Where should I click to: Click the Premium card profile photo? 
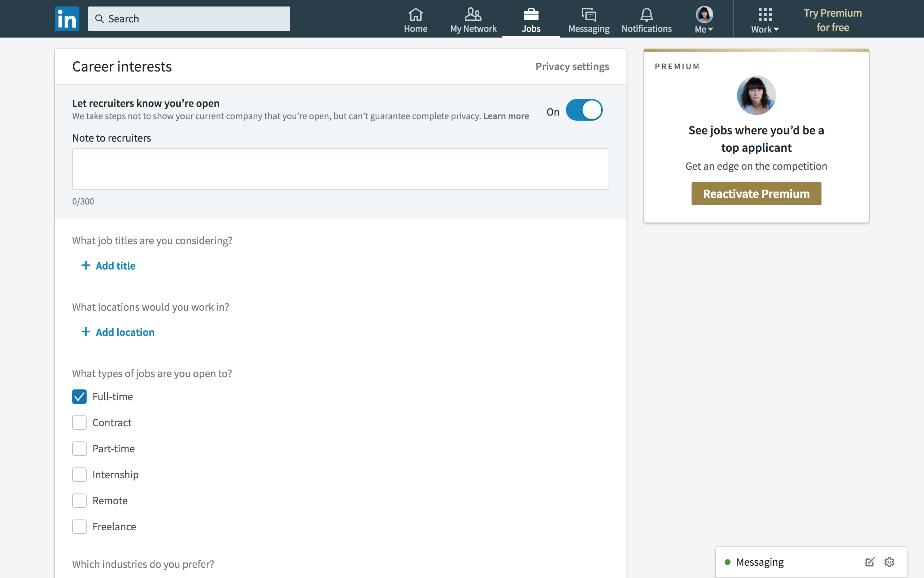tap(756, 95)
